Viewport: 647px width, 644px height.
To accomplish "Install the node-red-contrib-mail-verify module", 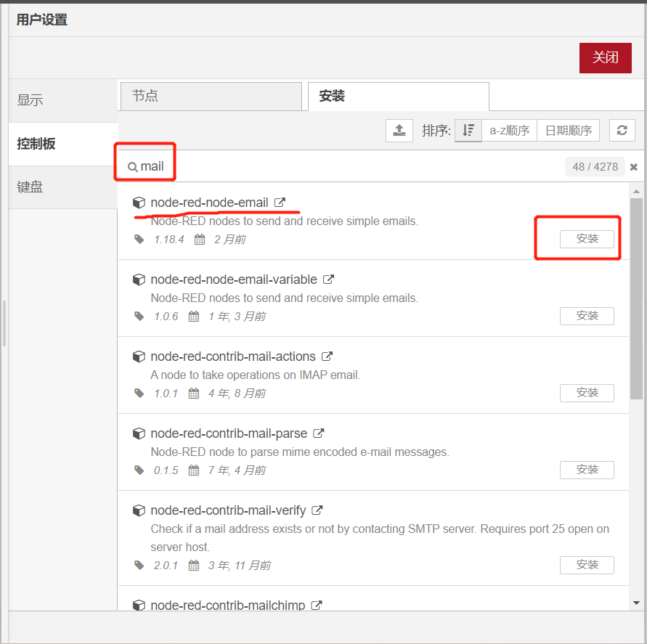I will 587,565.
